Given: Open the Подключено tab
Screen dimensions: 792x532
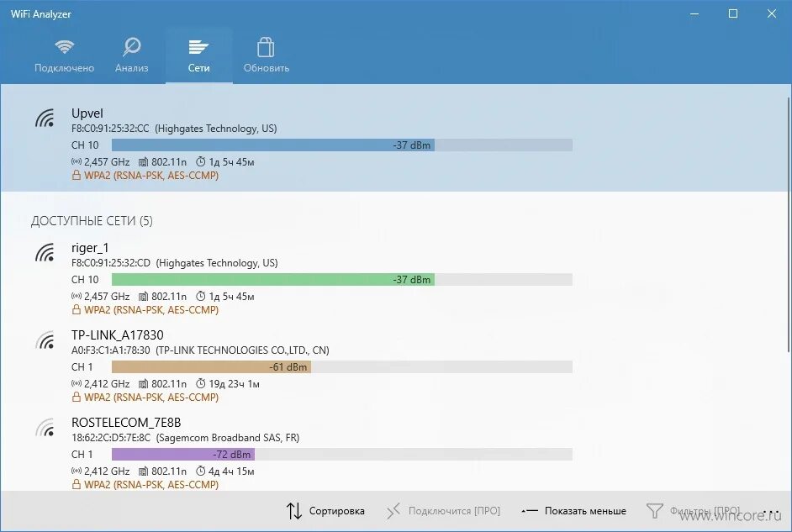Looking at the screenshot, I should (64, 55).
